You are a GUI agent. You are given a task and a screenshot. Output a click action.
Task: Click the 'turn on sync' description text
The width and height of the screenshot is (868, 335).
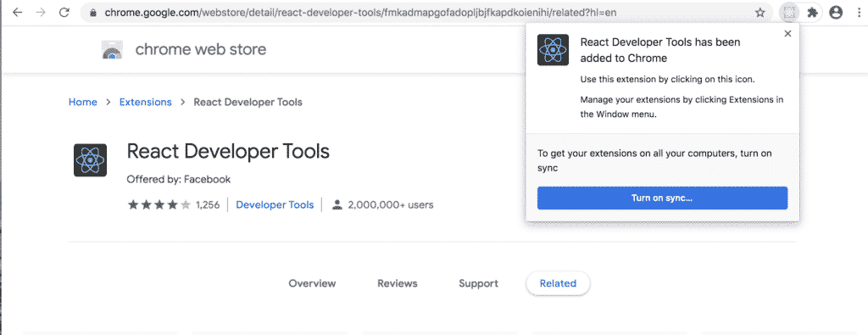pyautogui.click(x=654, y=160)
